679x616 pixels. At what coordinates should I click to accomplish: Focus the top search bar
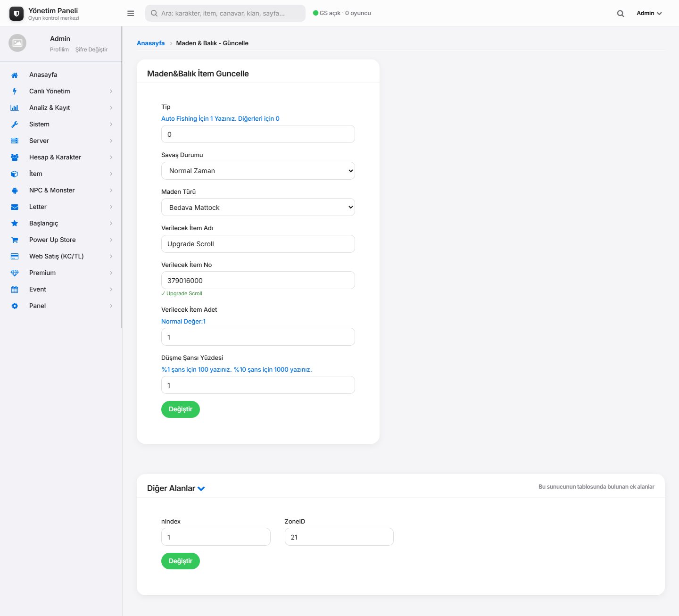pyautogui.click(x=225, y=13)
